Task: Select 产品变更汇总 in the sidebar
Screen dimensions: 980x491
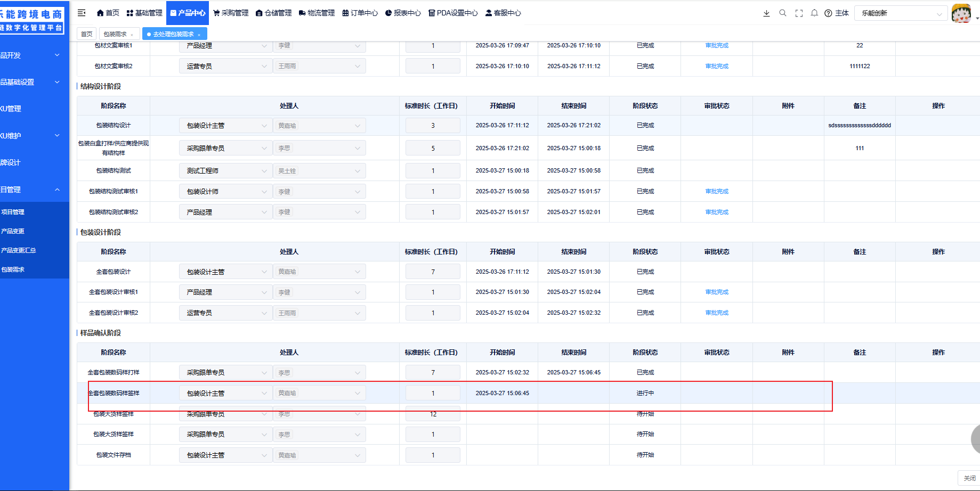Action: [19, 250]
